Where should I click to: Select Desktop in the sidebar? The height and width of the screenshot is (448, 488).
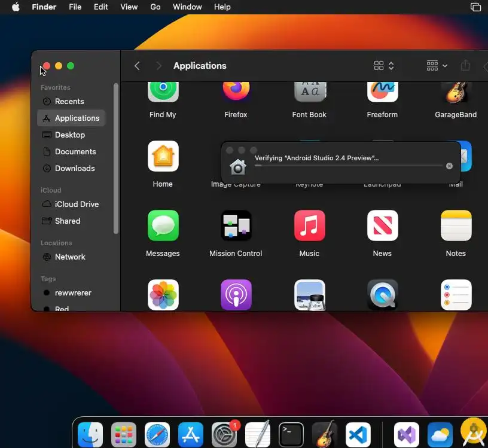tap(71, 135)
